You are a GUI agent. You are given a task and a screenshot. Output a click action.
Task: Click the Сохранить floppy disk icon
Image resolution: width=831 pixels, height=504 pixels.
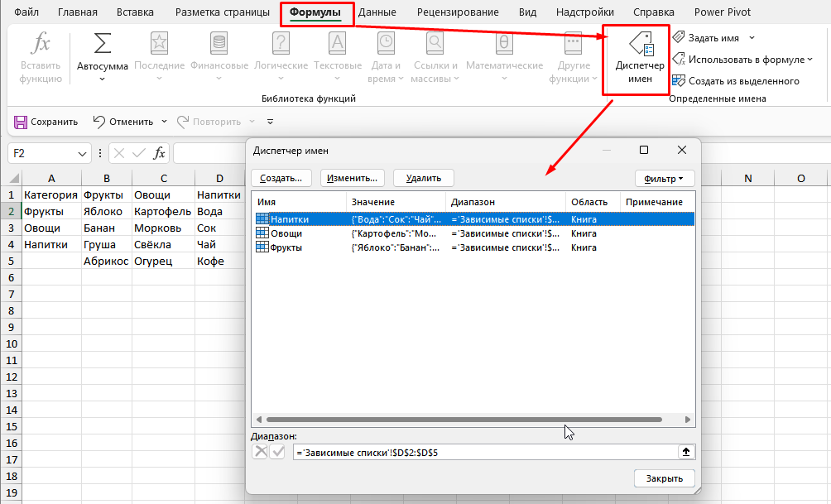click(22, 122)
